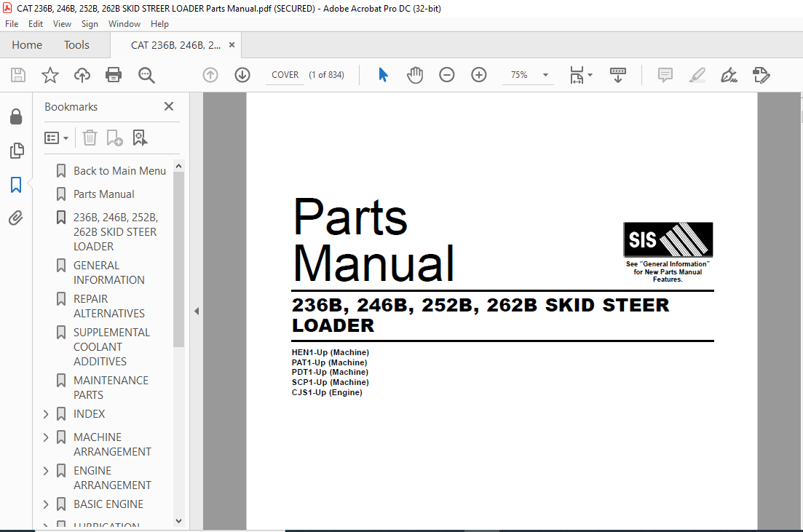803x532 pixels.
Task: Delete selected bookmark with trash icon
Action: pos(90,138)
